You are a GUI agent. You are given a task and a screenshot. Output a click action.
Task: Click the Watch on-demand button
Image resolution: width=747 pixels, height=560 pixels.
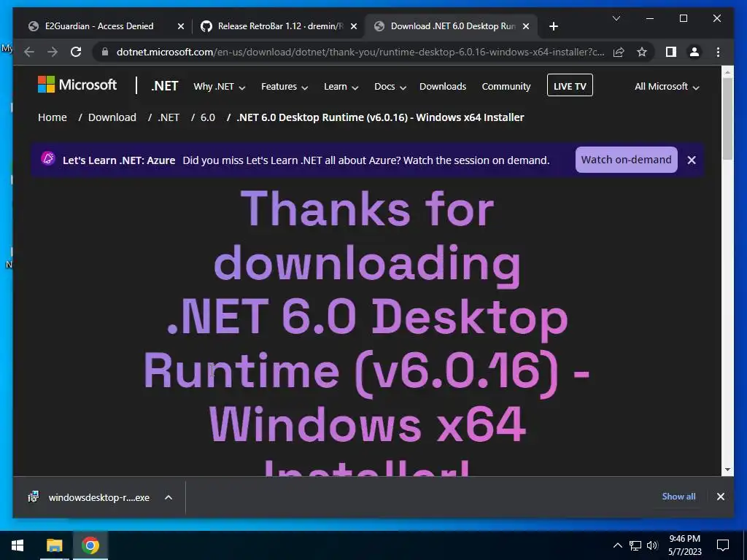pos(626,160)
